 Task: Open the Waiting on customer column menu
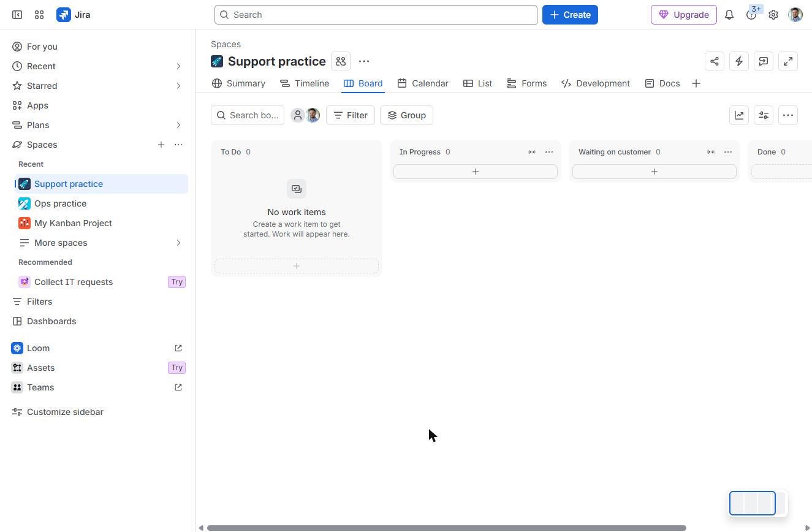coord(728,152)
